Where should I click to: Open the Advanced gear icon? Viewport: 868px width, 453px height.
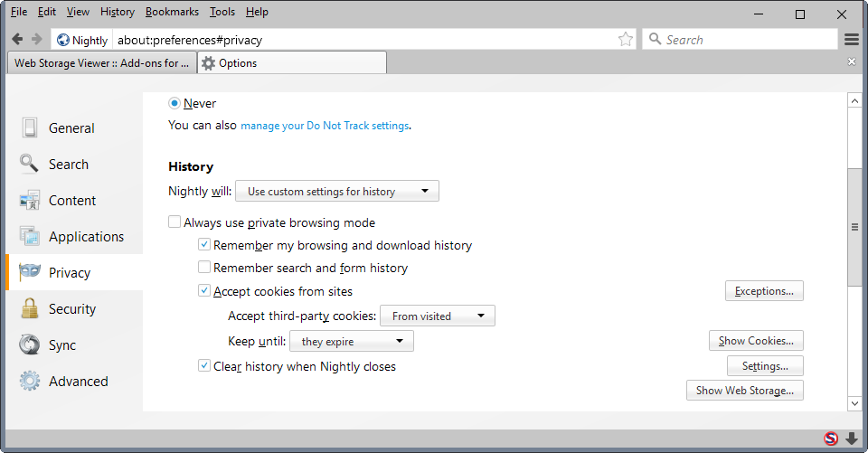(x=29, y=381)
